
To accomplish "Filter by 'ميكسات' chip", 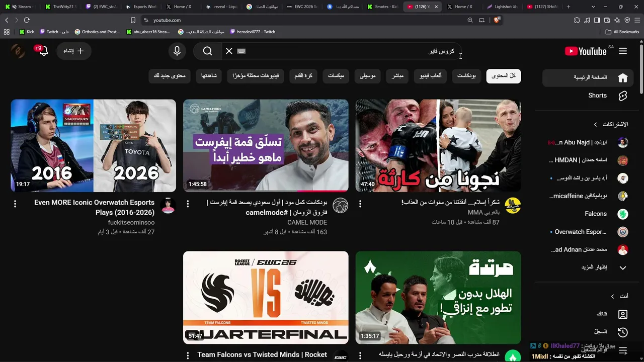I will (x=336, y=76).
